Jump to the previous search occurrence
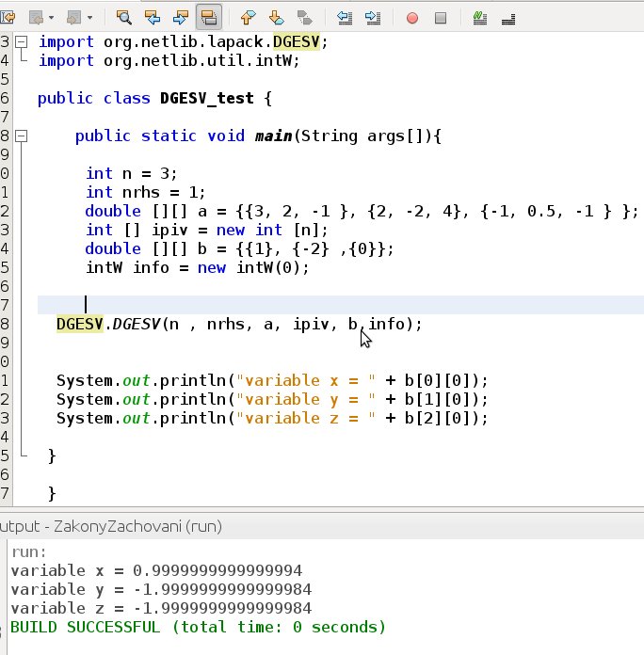Screen dimensions: 644x655 pyautogui.click(x=153, y=18)
